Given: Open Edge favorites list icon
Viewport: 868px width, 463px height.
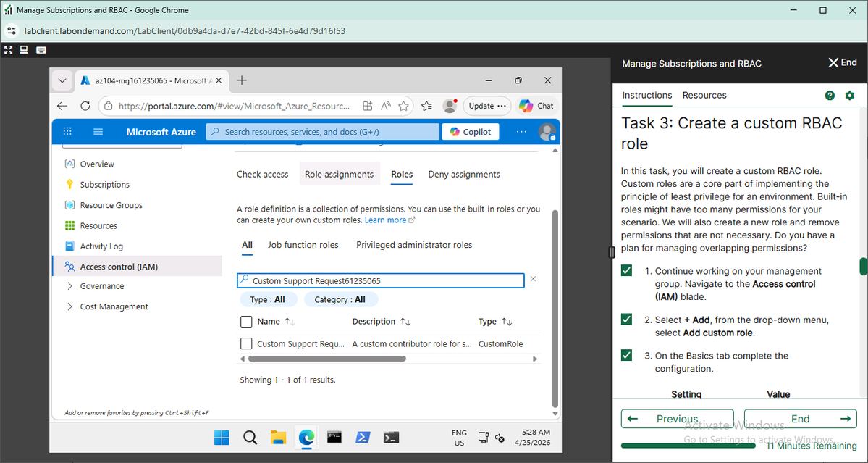Looking at the screenshot, I should point(426,106).
